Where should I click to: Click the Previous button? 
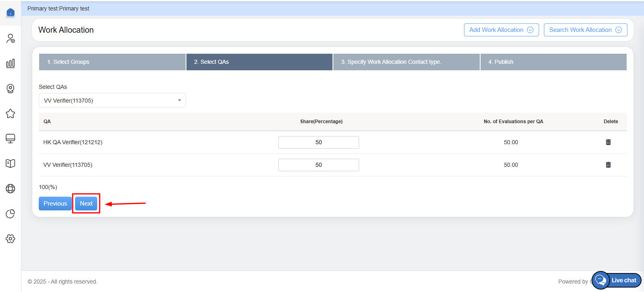coord(55,204)
